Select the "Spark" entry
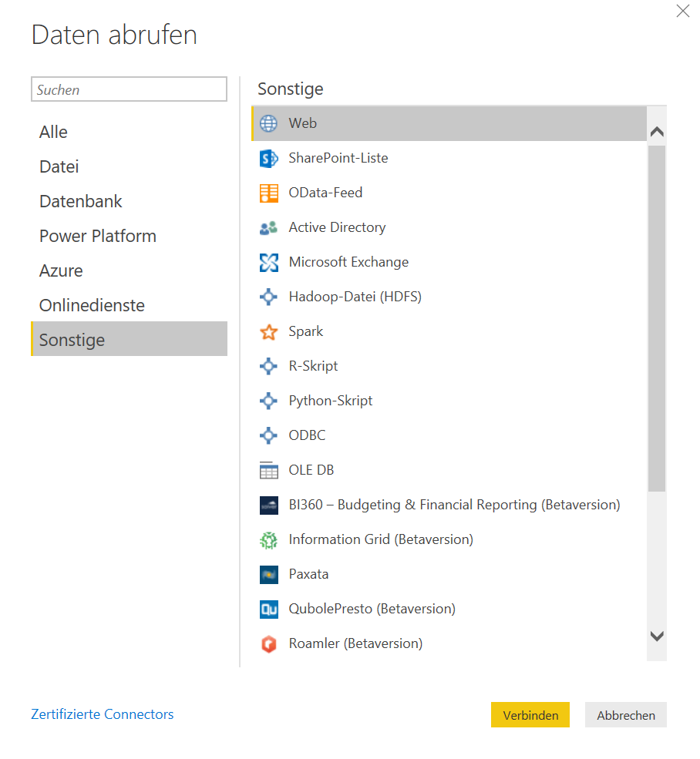The image size is (700, 759). coord(306,331)
